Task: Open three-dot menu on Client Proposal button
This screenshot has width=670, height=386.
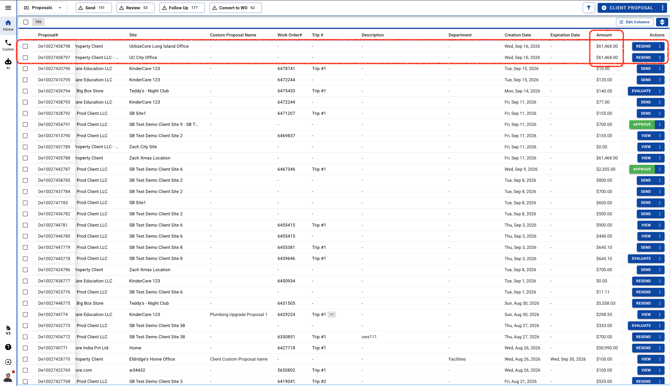Action: pos(662,8)
